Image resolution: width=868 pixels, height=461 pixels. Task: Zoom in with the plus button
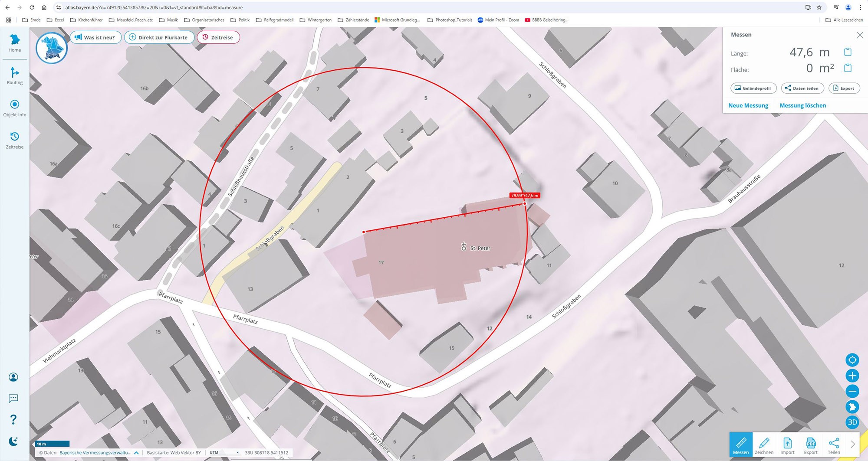pyautogui.click(x=852, y=376)
